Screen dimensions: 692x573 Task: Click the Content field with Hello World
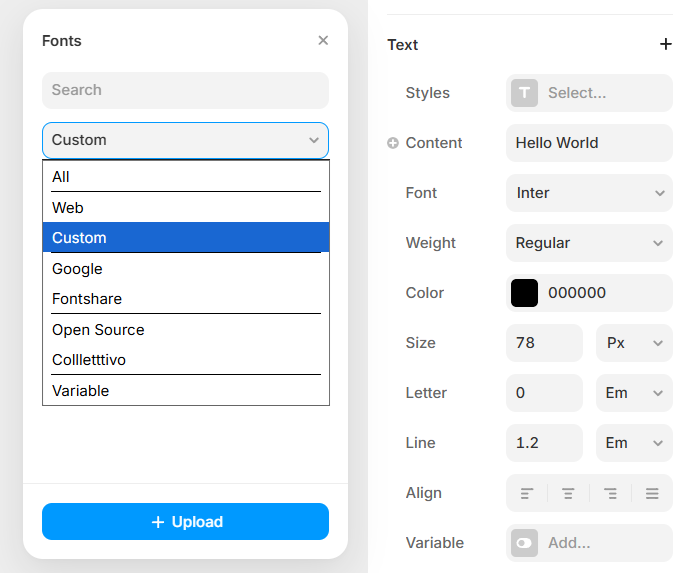pyautogui.click(x=588, y=143)
